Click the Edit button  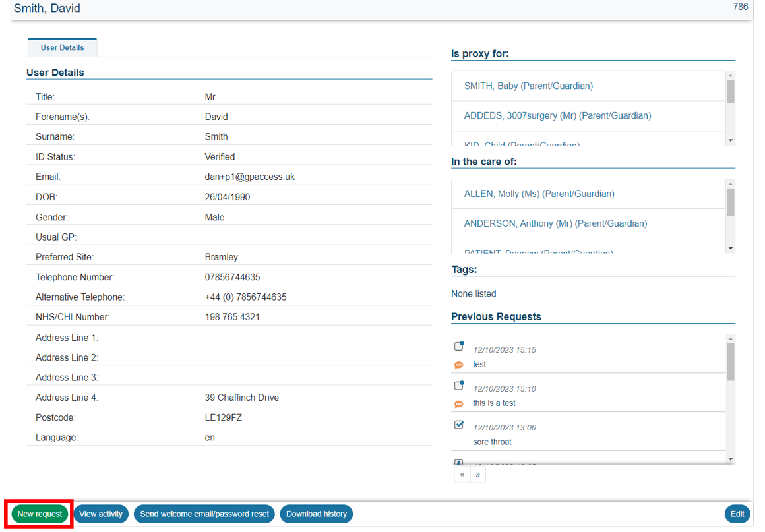[737, 514]
